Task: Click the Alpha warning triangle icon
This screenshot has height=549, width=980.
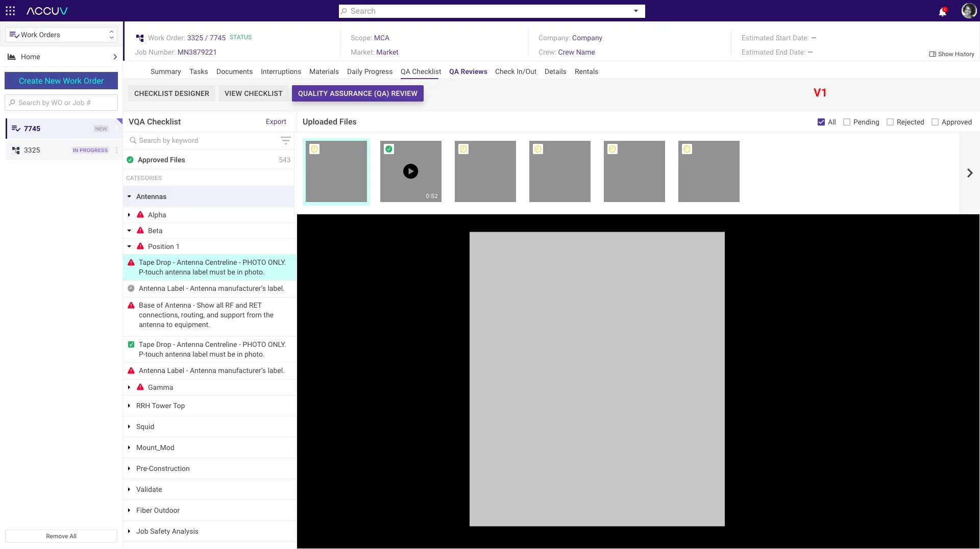Action: tap(140, 215)
